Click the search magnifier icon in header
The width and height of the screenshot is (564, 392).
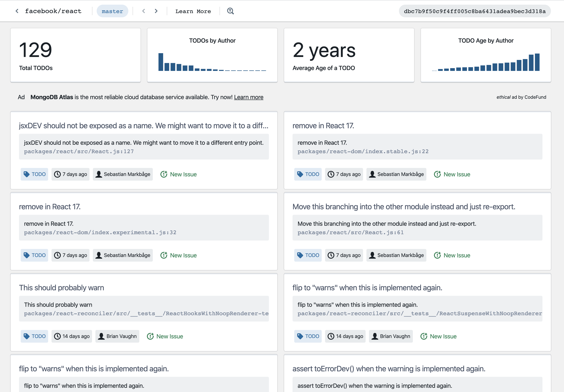pos(230,11)
